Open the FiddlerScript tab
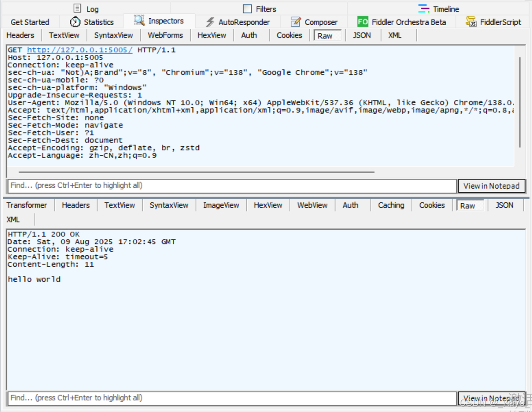The height and width of the screenshot is (412, 532). (494, 22)
